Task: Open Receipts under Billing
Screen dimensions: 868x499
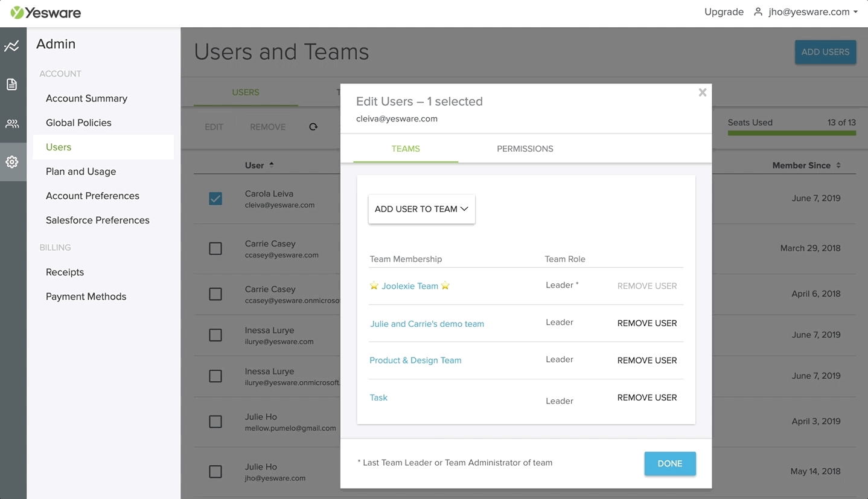Action: [65, 272]
